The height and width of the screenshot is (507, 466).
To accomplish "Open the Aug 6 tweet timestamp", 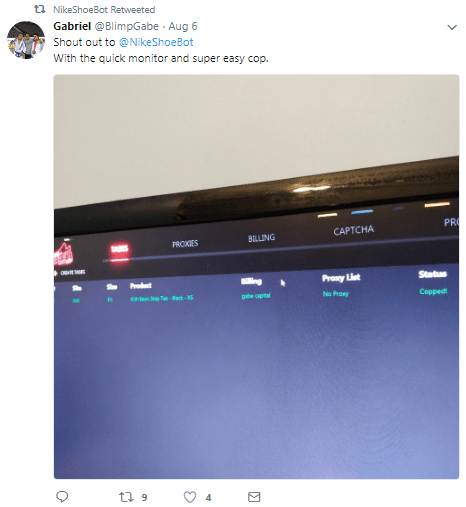I will point(183,26).
